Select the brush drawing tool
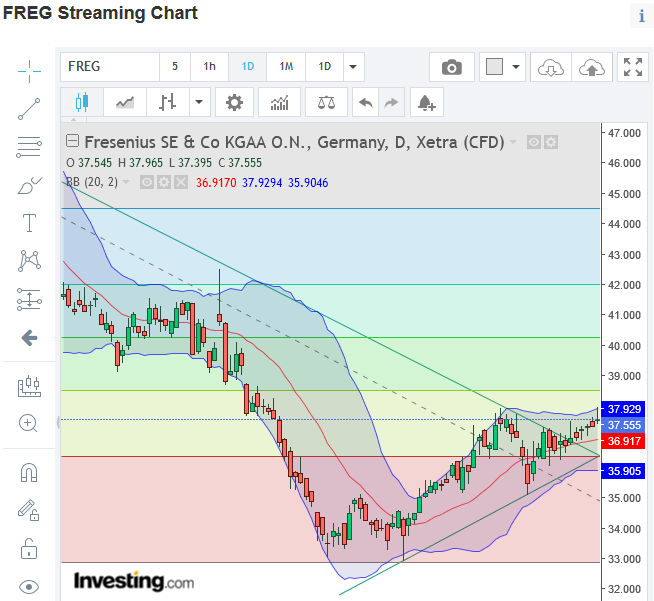The image size is (654, 601). [29, 185]
